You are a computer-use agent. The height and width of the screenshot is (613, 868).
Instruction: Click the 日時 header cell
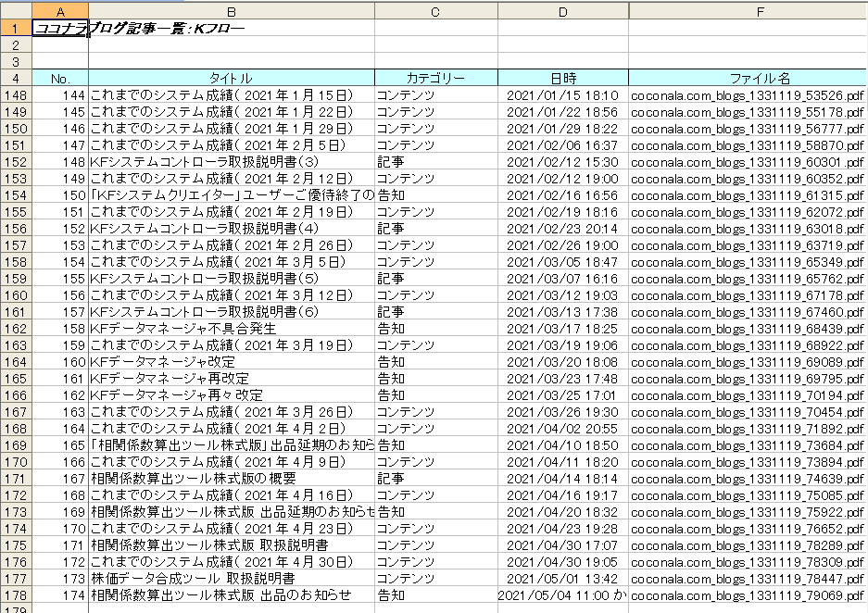563,78
